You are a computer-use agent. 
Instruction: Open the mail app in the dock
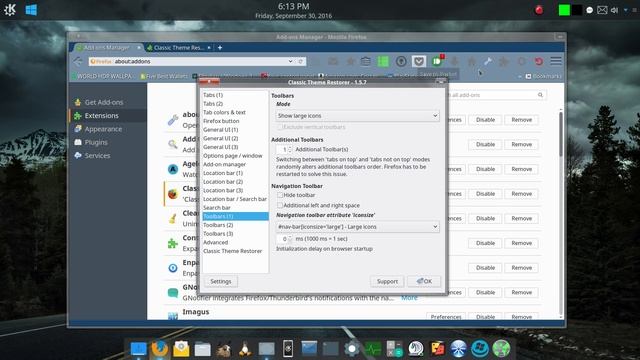tap(181, 349)
